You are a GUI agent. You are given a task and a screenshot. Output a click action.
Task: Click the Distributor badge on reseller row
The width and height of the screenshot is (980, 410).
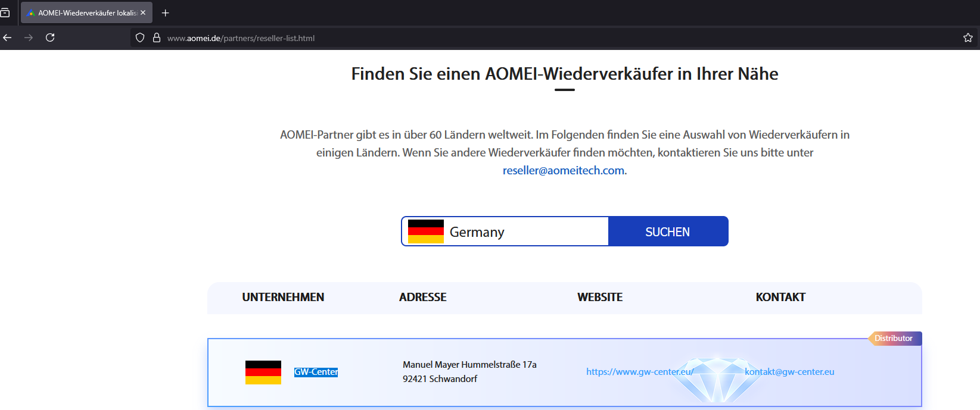click(894, 338)
